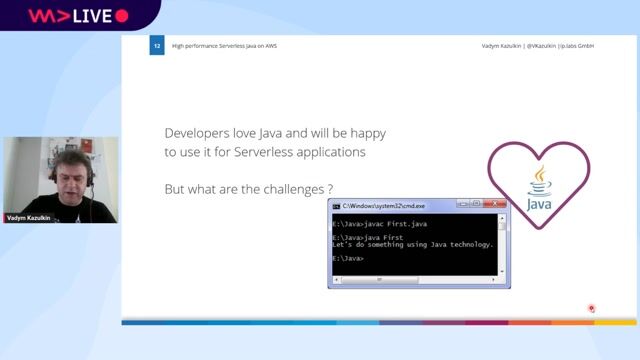Click the 'javac First.java' command line
This screenshot has width=640, height=360.
(380, 224)
